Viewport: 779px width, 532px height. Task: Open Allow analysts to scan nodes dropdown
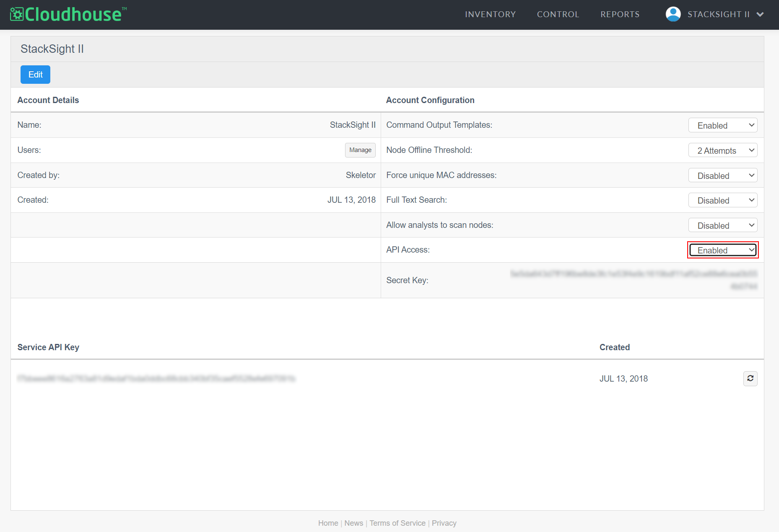click(x=723, y=225)
